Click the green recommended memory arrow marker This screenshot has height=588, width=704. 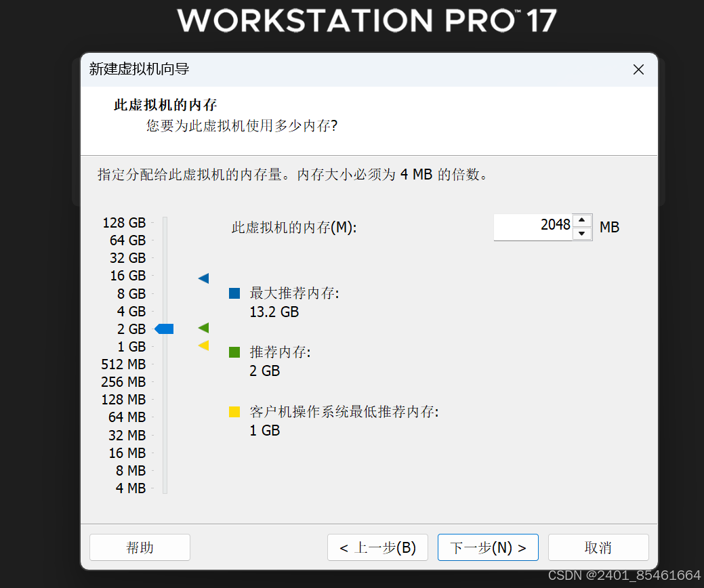[203, 328]
